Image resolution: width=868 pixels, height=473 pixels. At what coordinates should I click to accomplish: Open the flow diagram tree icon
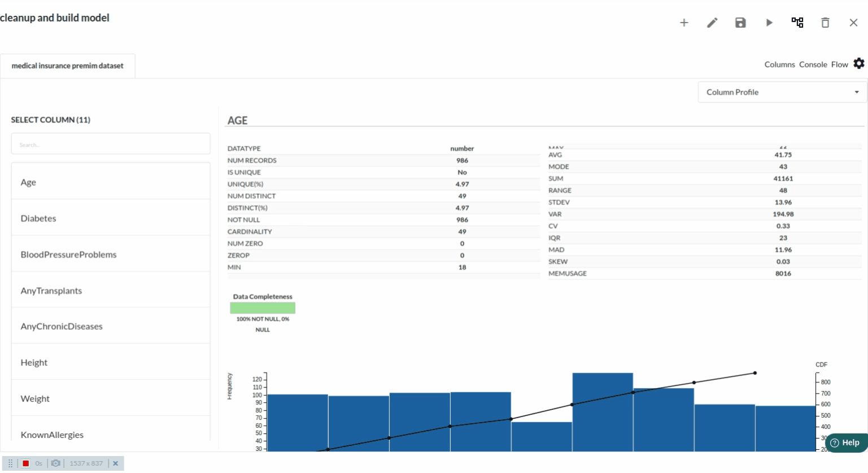(797, 23)
